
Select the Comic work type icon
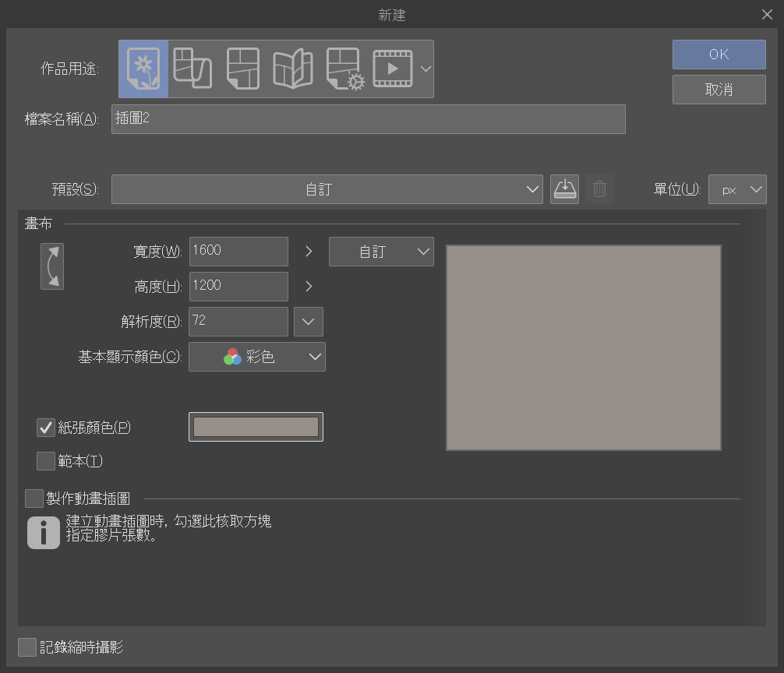pyautogui.click(x=242, y=69)
